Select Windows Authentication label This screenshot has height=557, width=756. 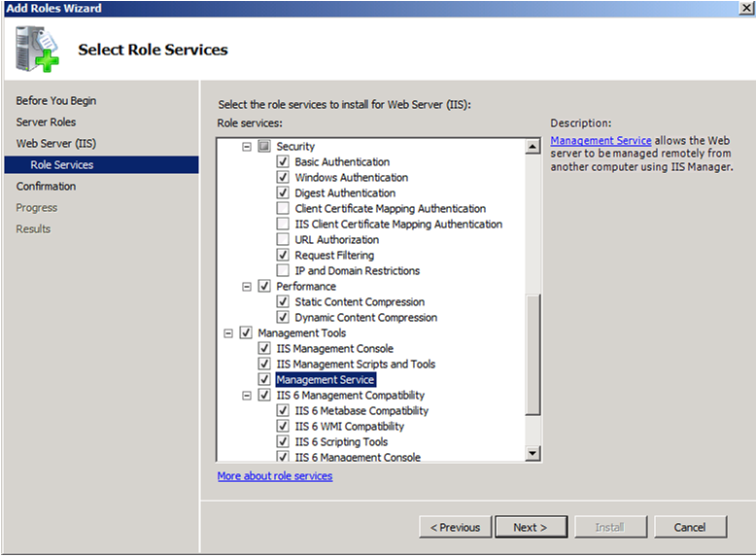click(352, 178)
